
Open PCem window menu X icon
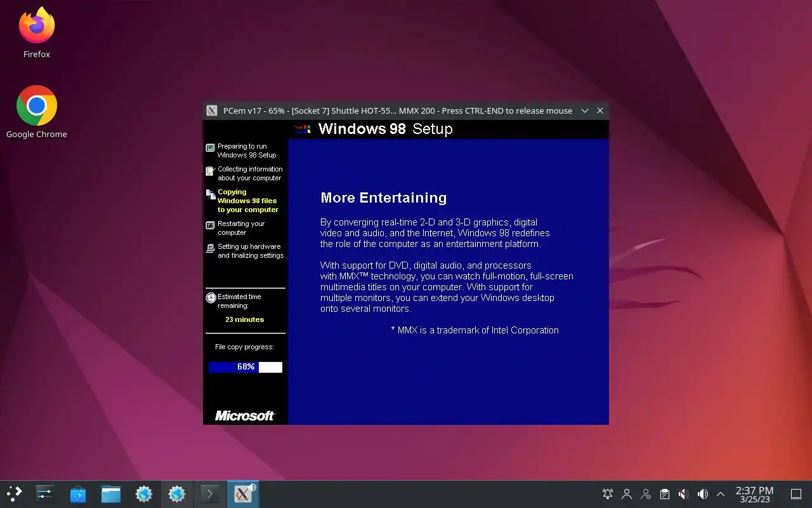212,110
